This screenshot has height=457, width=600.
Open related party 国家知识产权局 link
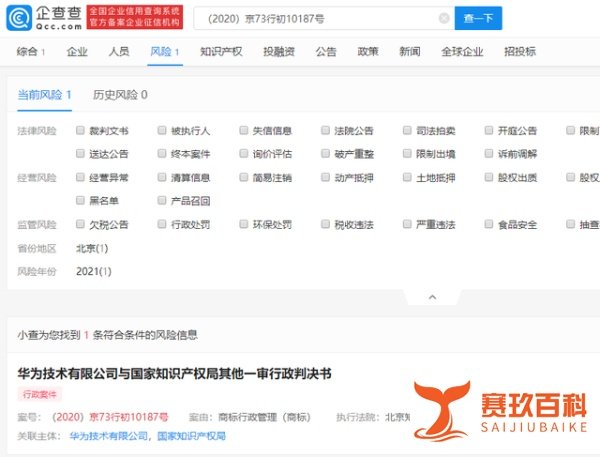(x=191, y=436)
